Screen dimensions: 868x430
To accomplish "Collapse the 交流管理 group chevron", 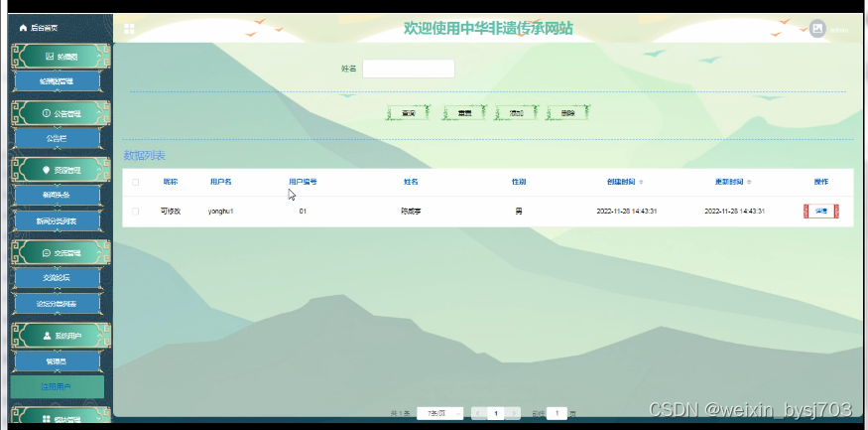I will [x=99, y=252].
